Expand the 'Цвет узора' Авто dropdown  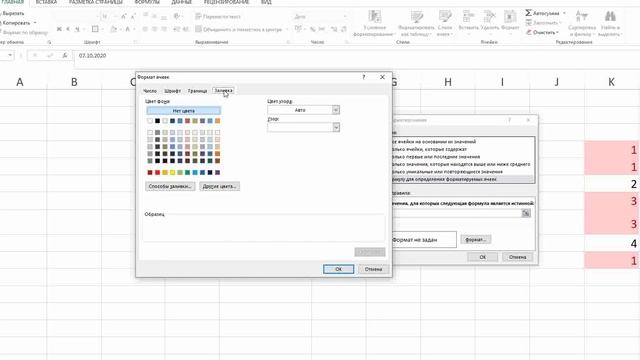(336, 110)
